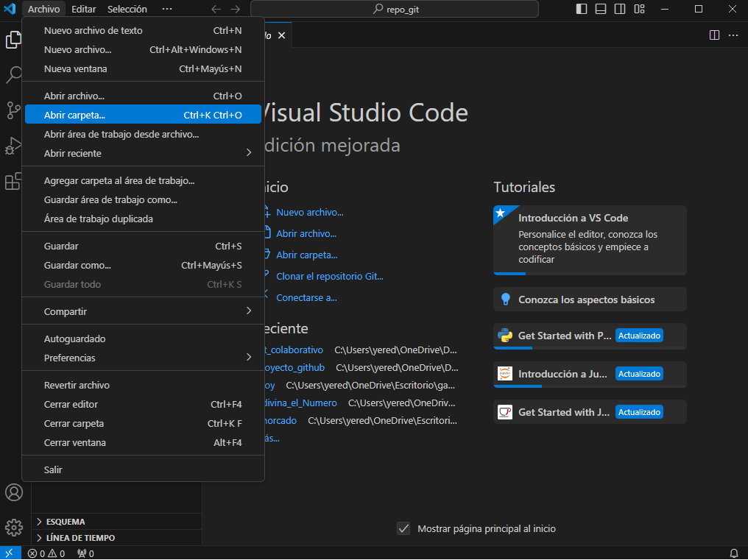Open the Manage gear icon
The height and width of the screenshot is (560, 748).
point(14,528)
